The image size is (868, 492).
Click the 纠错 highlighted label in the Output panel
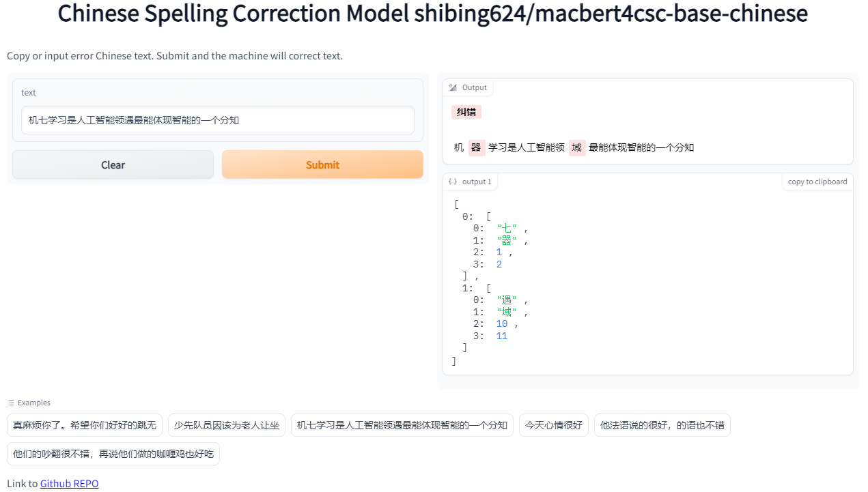coord(466,111)
